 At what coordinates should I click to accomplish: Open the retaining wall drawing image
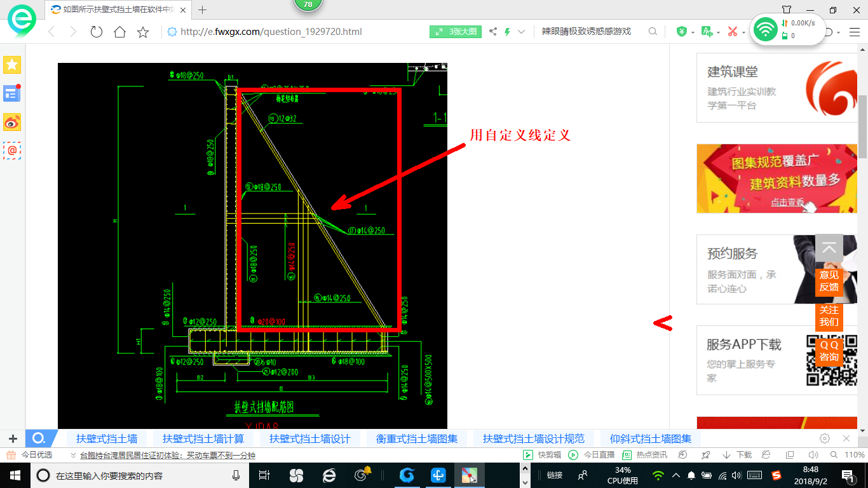pyautogui.click(x=252, y=245)
